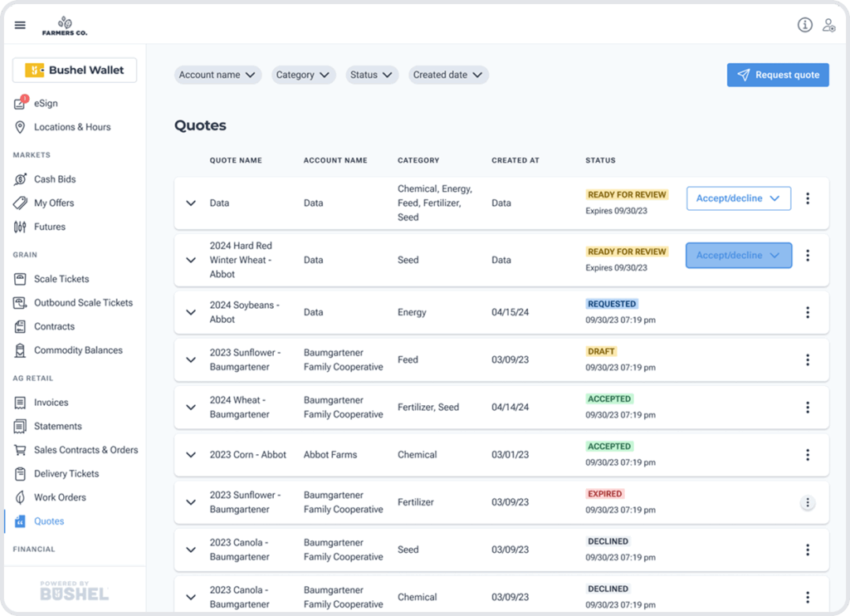Viewport: 850px width, 616px height.
Task: Open the Created date filter dropdown
Action: click(x=448, y=75)
